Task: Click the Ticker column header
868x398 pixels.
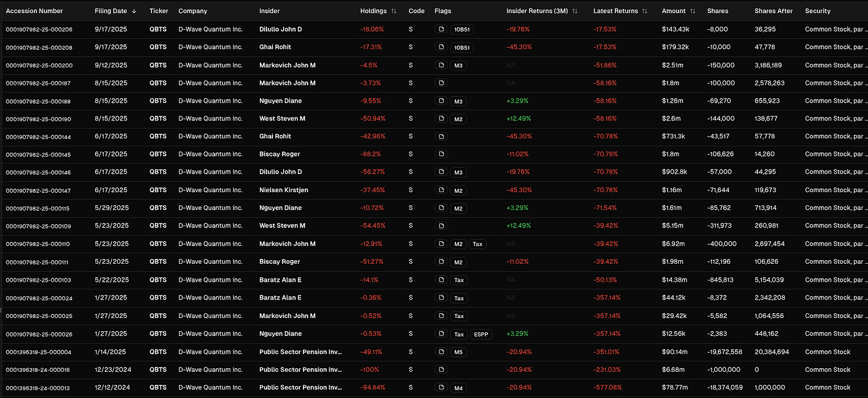Action: coord(159,11)
